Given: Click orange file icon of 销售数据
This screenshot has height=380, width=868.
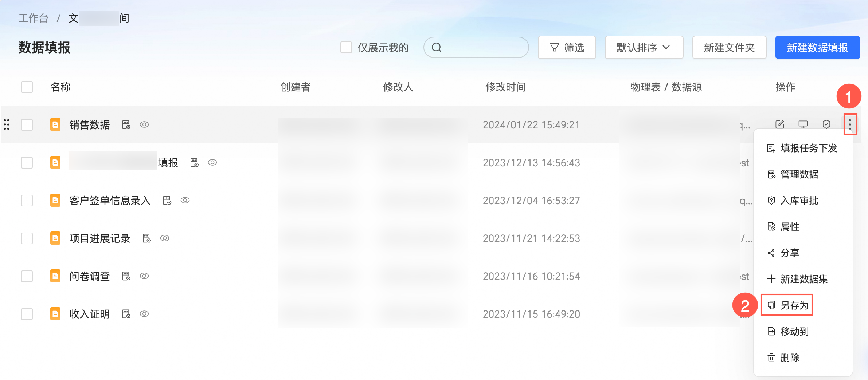Looking at the screenshot, I should pyautogui.click(x=55, y=124).
